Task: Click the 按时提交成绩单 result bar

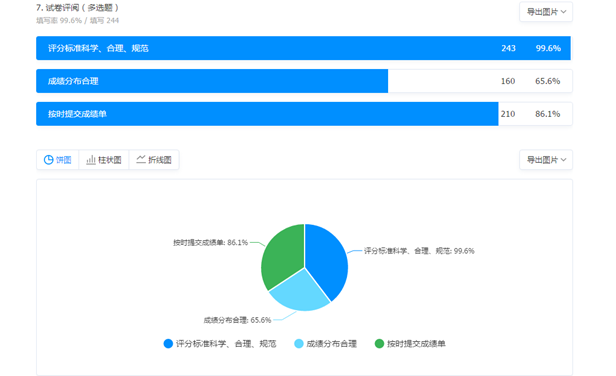Action: pos(304,114)
